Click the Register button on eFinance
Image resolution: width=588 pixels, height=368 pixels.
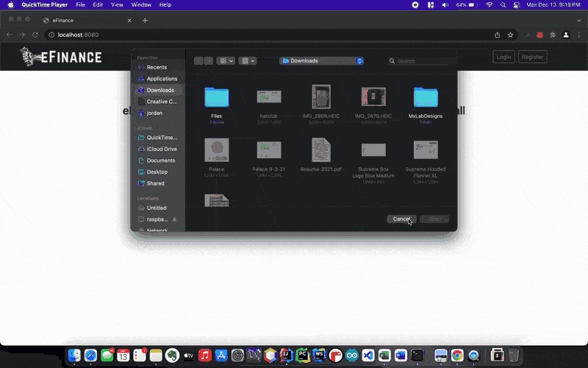[x=532, y=57]
